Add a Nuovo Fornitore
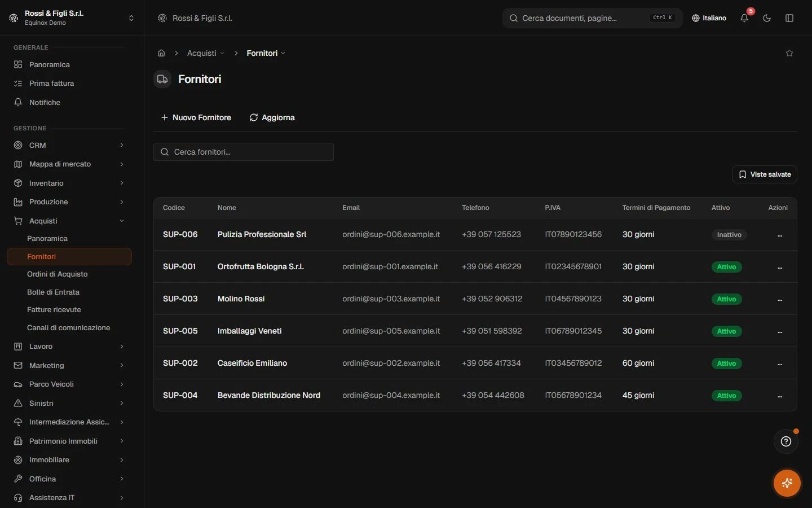This screenshot has width=812, height=508. pos(196,117)
